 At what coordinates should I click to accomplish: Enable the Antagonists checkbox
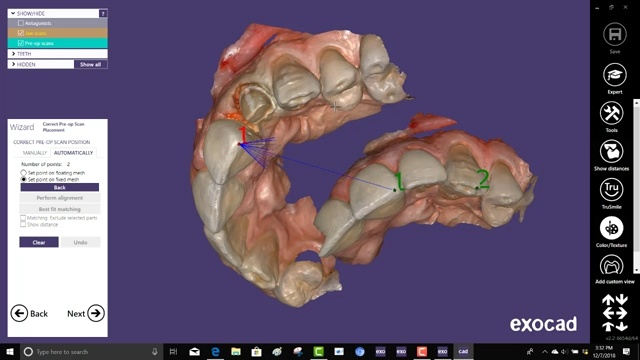[x=21, y=23]
